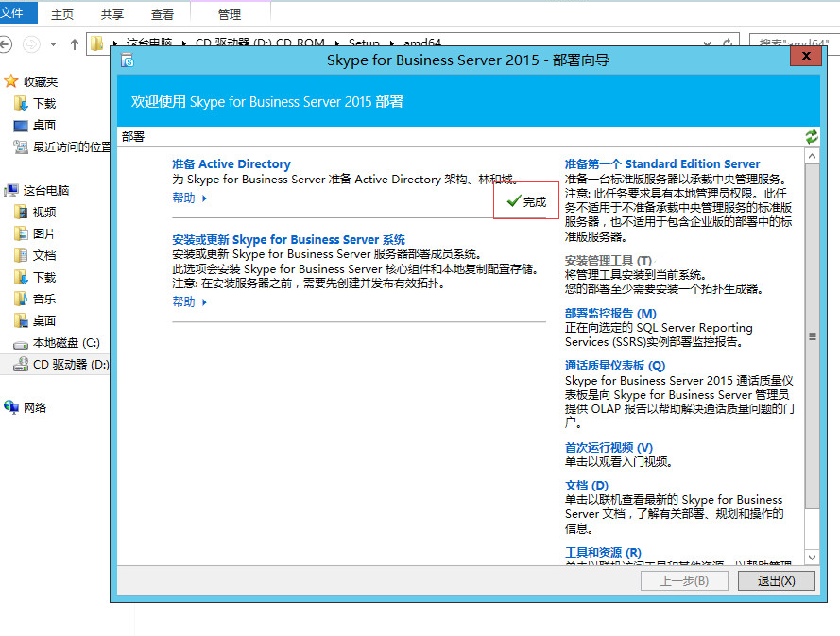Click the Explorer back arrow
The height and width of the screenshot is (636, 840).
pos(6,44)
